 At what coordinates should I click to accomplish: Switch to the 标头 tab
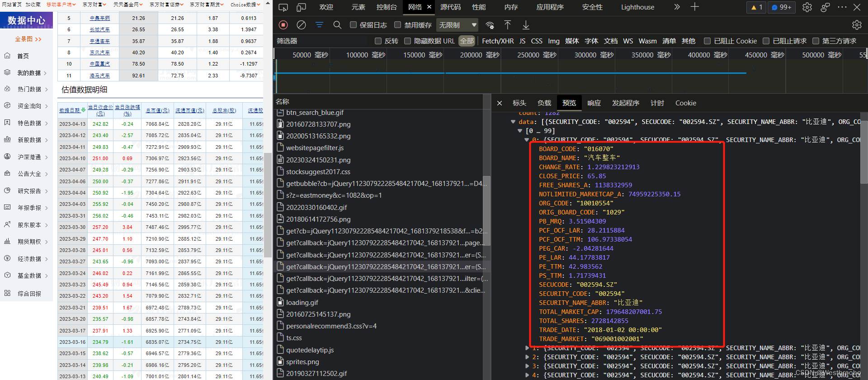[519, 103]
